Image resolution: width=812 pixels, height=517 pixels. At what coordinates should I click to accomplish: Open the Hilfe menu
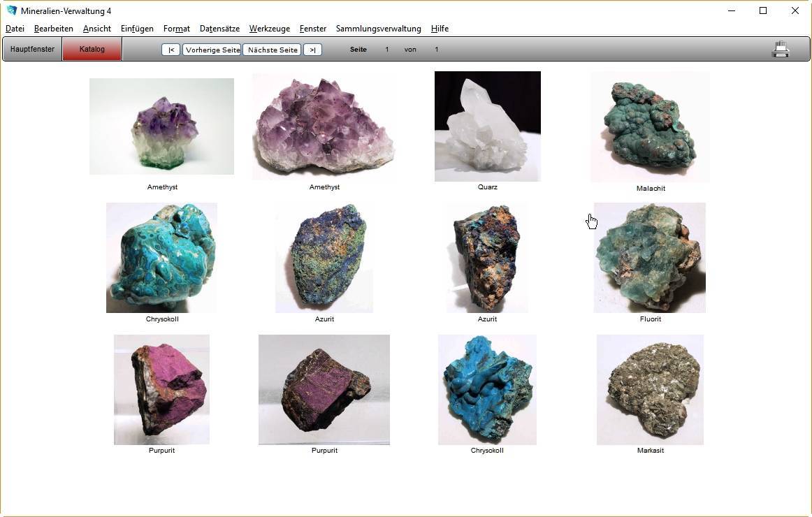tap(440, 29)
